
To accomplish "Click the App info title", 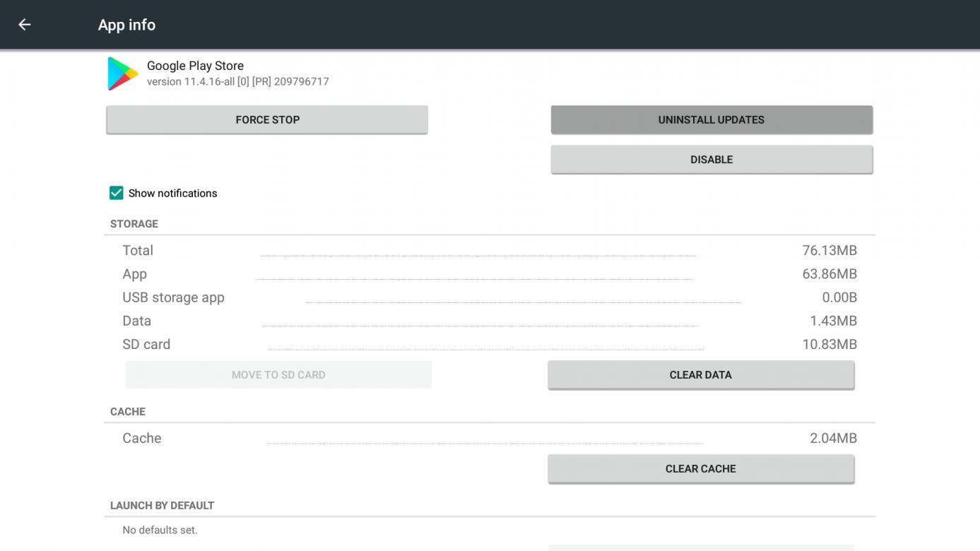I will click(x=126, y=25).
